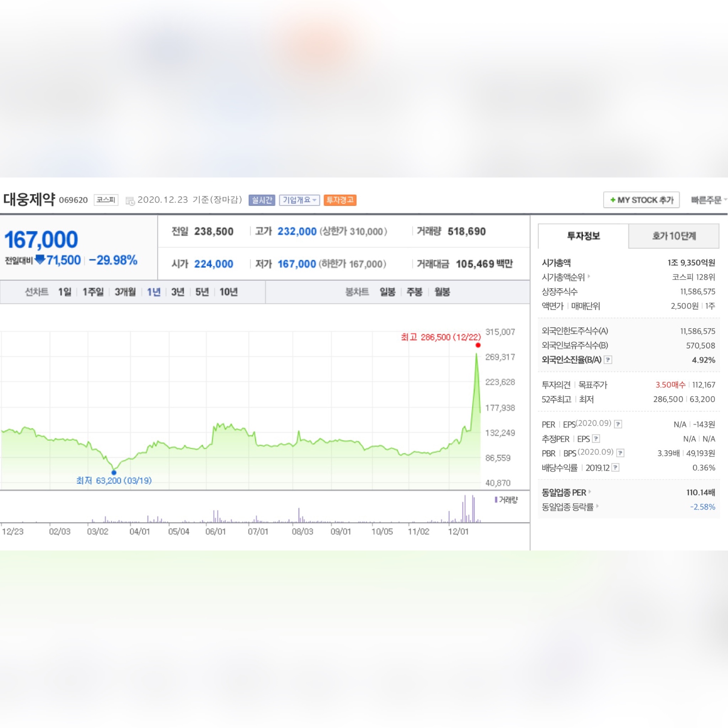Click the 12/01 date label on chart axis
This screenshot has height=728, width=728.
458,531
